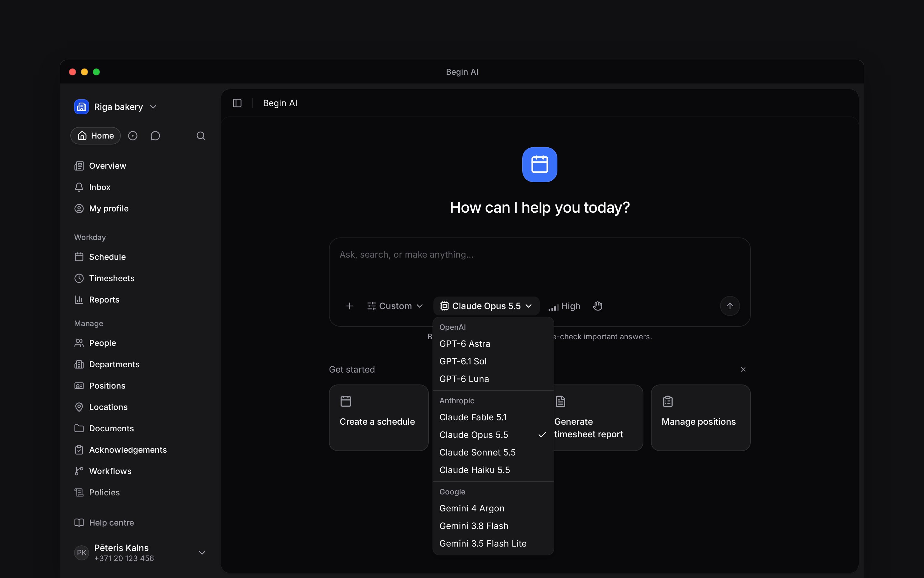This screenshot has width=924, height=578.
Task: Select Gemini 3.5 Flash Lite model
Action: [x=493, y=543]
